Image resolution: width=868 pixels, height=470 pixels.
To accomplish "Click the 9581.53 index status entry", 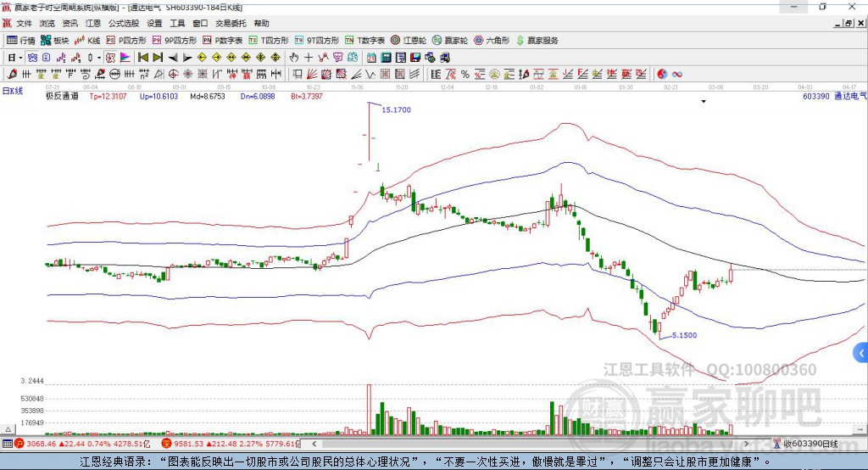I will pyautogui.click(x=230, y=444).
